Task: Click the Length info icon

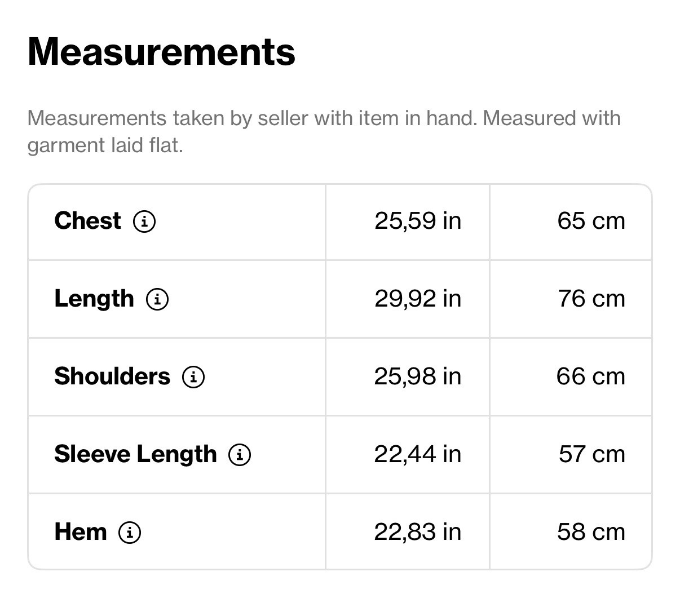Action: 157,299
